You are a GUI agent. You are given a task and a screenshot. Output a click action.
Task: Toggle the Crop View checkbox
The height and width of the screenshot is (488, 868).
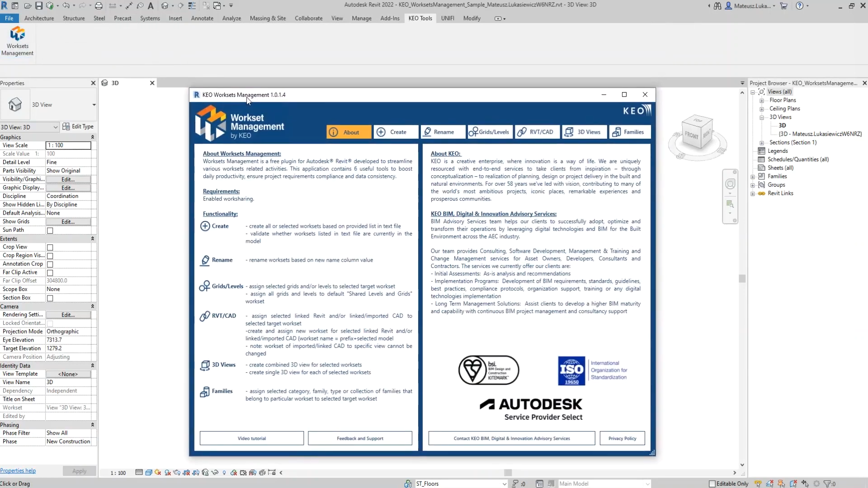click(x=50, y=248)
